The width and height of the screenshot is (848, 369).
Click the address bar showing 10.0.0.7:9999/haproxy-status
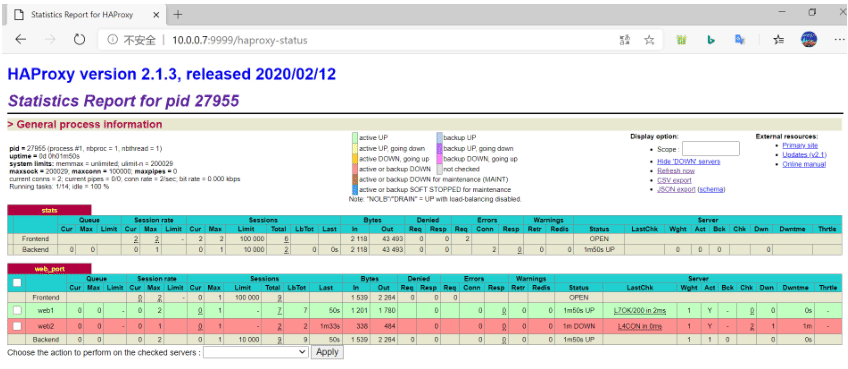pos(357,40)
